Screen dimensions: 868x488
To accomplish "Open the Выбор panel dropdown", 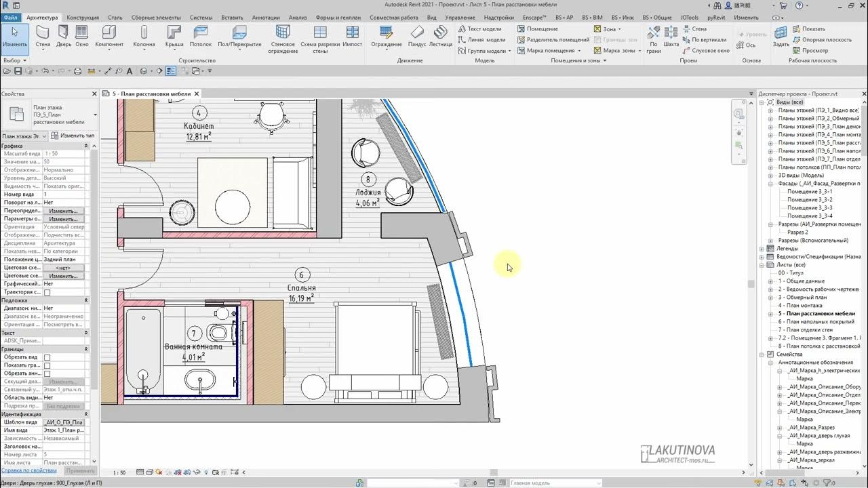I will (x=14, y=60).
